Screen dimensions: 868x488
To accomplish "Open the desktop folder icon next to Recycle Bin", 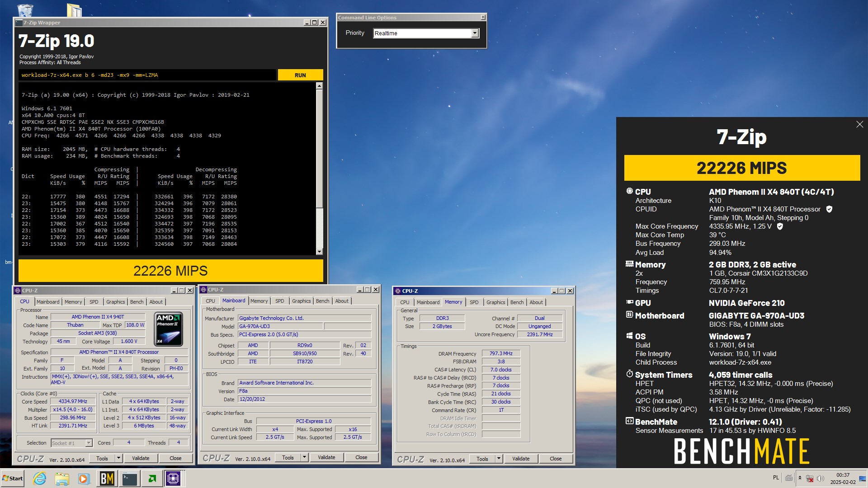I will [x=74, y=10].
